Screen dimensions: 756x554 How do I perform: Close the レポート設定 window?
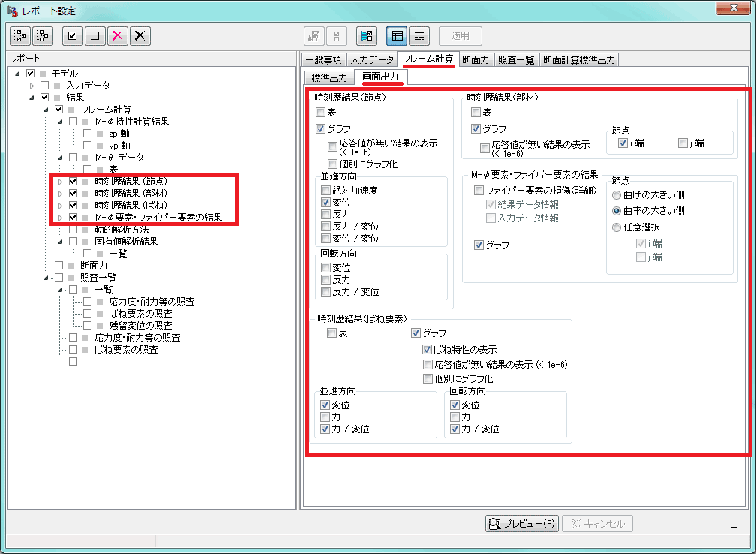733,8
